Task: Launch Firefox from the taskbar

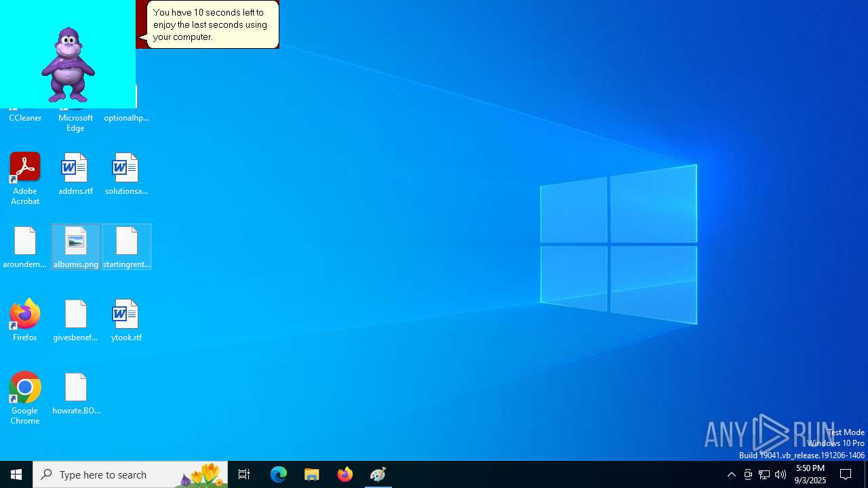Action: click(x=345, y=474)
